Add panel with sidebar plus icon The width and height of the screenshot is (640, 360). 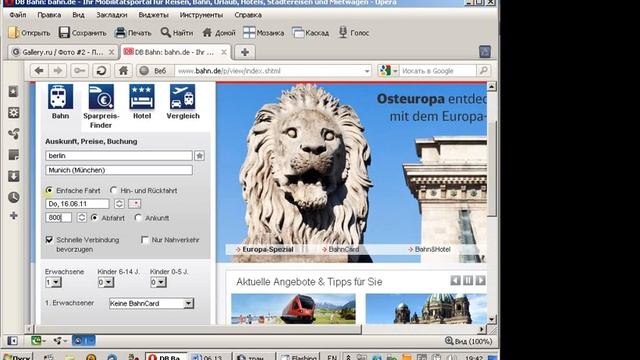[13, 216]
